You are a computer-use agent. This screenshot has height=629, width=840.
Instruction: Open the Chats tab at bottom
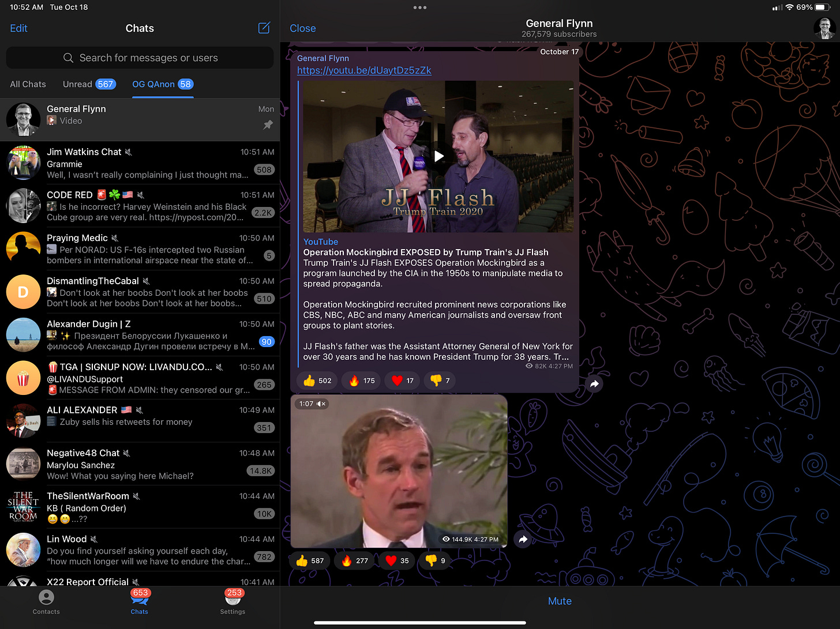pyautogui.click(x=139, y=601)
